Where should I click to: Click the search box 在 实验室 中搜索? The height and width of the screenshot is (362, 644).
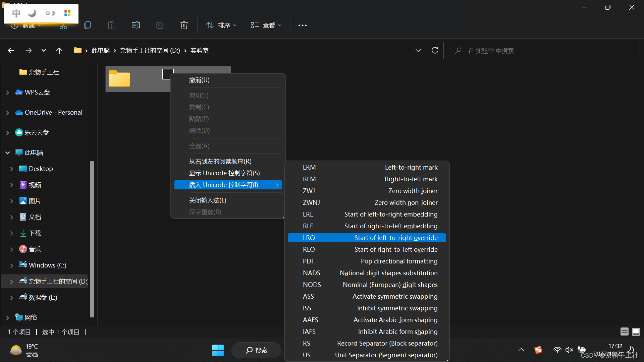click(x=543, y=51)
